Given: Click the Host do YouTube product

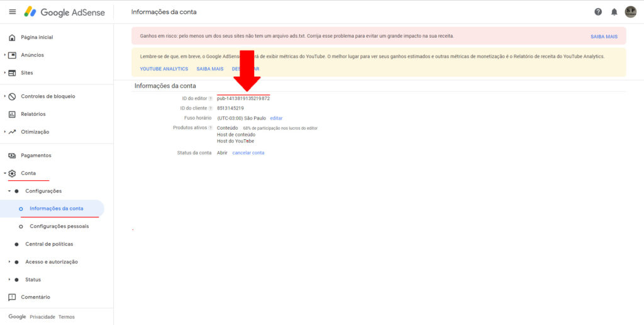Looking at the screenshot, I should [235, 141].
